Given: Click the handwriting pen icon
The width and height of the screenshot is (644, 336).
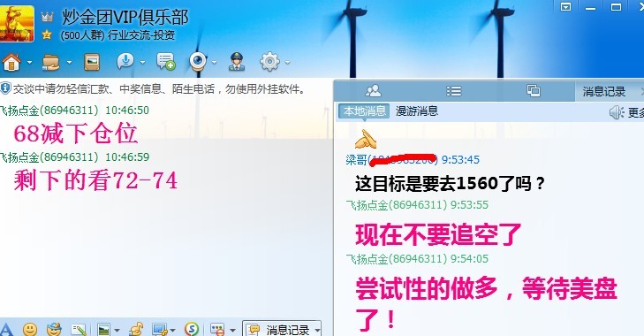Looking at the screenshot, I should (79, 330).
